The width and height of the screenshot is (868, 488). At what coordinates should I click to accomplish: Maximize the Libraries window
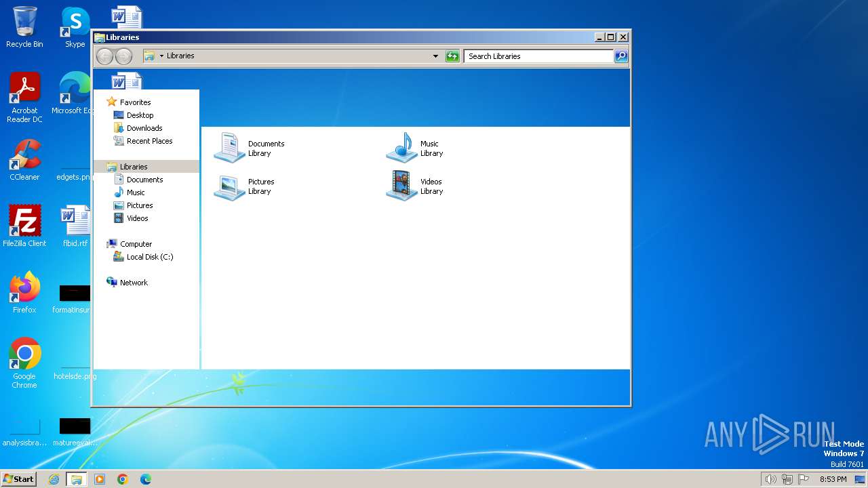(610, 37)
